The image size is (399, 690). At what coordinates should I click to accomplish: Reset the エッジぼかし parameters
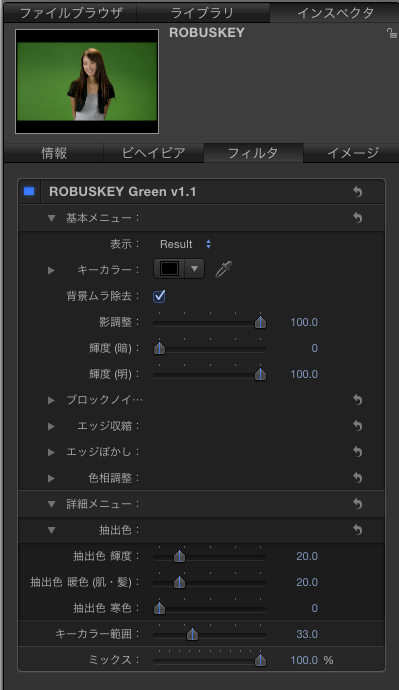pos(358,451)
